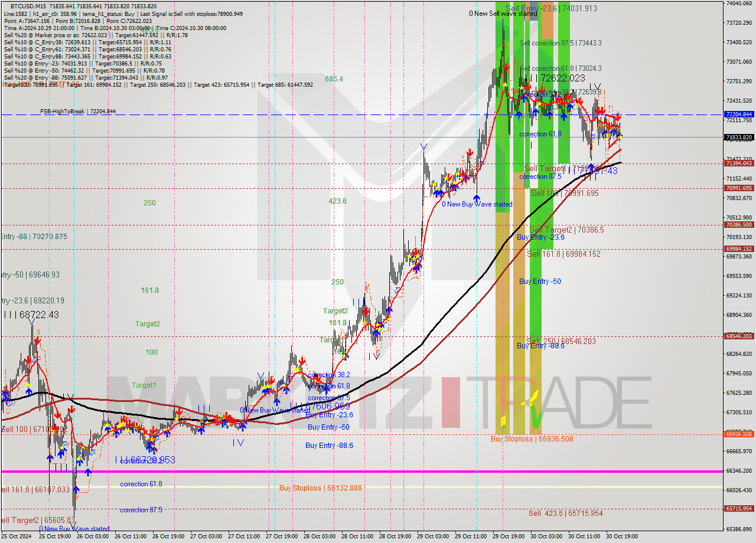Select the 'ntry -50 | 69646.93' label
The width and height of the screenshot is (756, 543).
coord(30,274)
